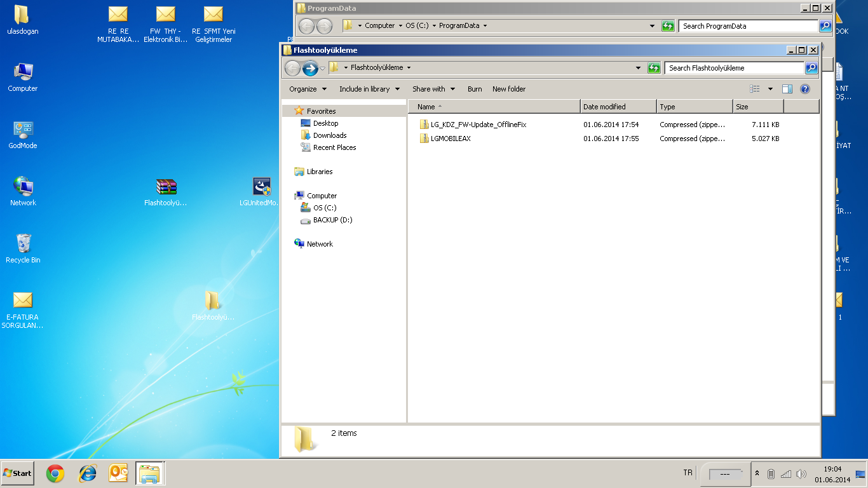
Task: Click the Computer breadcrumb in the ProgramData window
Action: pyautogui.click(x=380, y=26)
